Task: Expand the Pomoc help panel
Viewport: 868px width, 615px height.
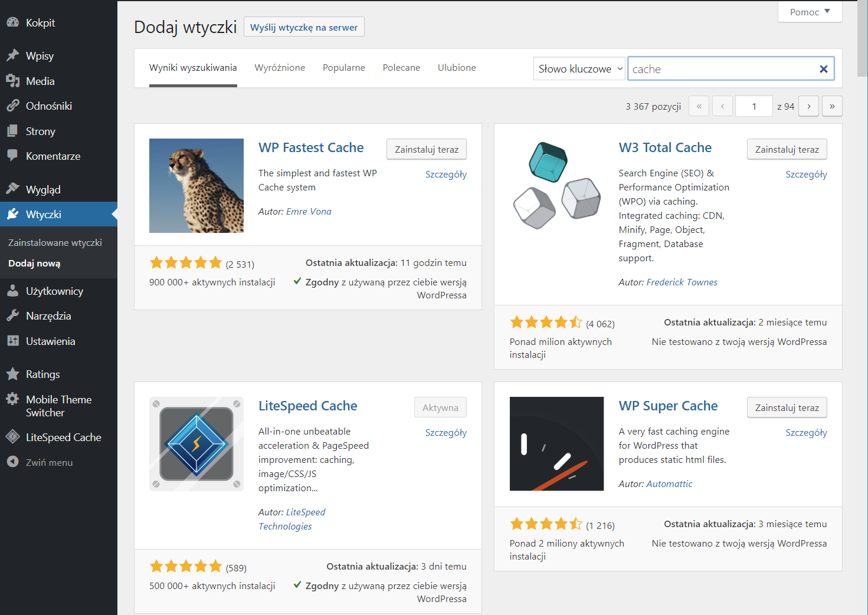Action: pyautogui.click(x=810, y=12)
